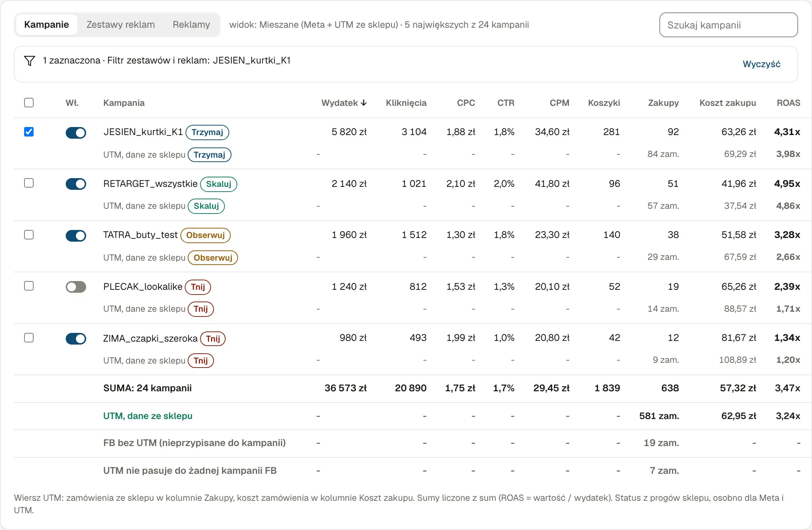Enable the PLECAK_lookalike campaign toggle

point(76,287)
